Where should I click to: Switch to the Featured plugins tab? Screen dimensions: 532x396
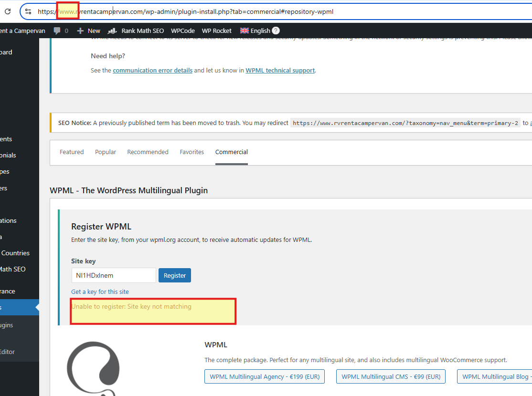tap(72, 152)
